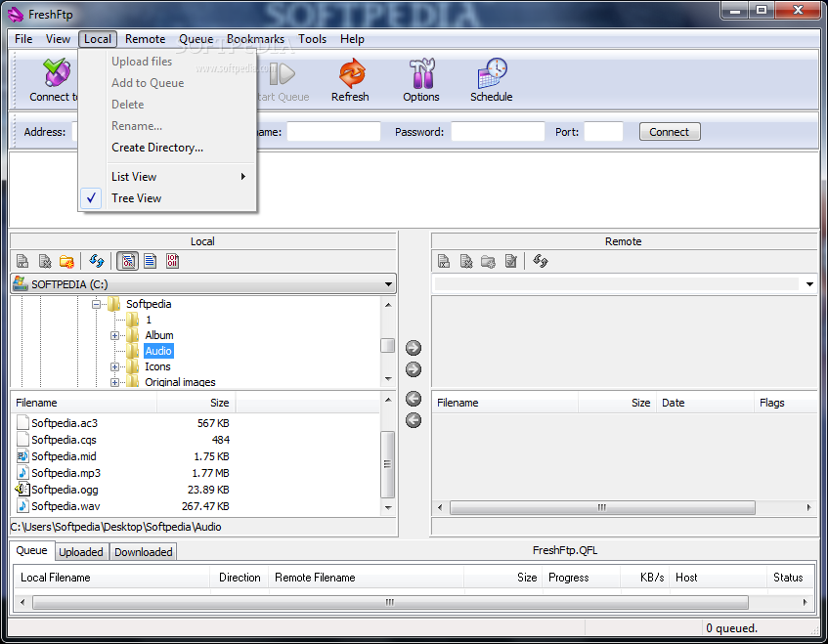Click the Softpedia.mid file icon

pos(22,456)
